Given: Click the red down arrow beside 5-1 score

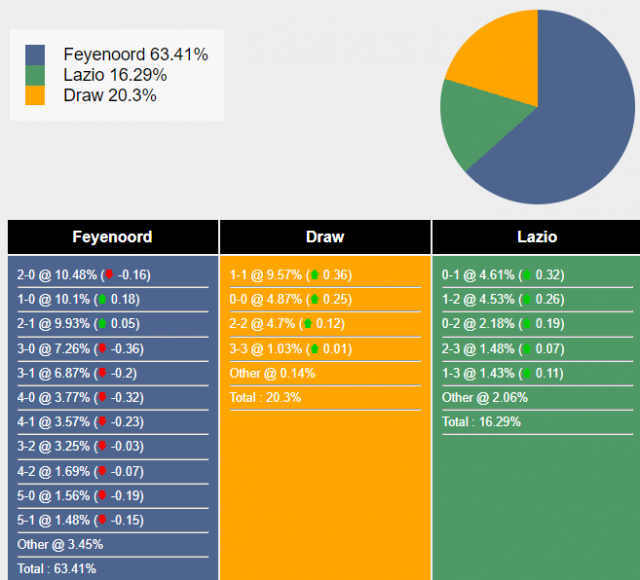Looking at the screenshot, I should (102, 520).
